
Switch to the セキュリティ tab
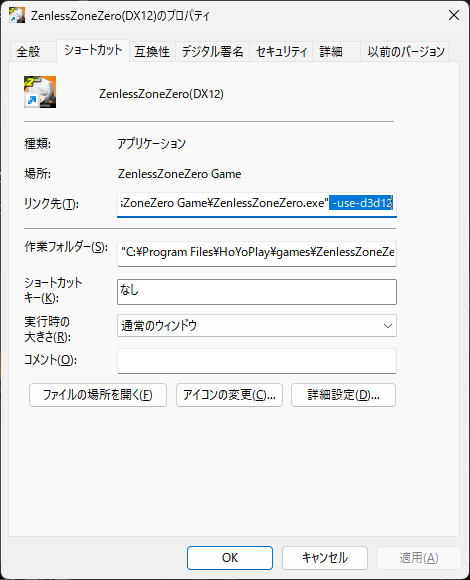point(281,51)
